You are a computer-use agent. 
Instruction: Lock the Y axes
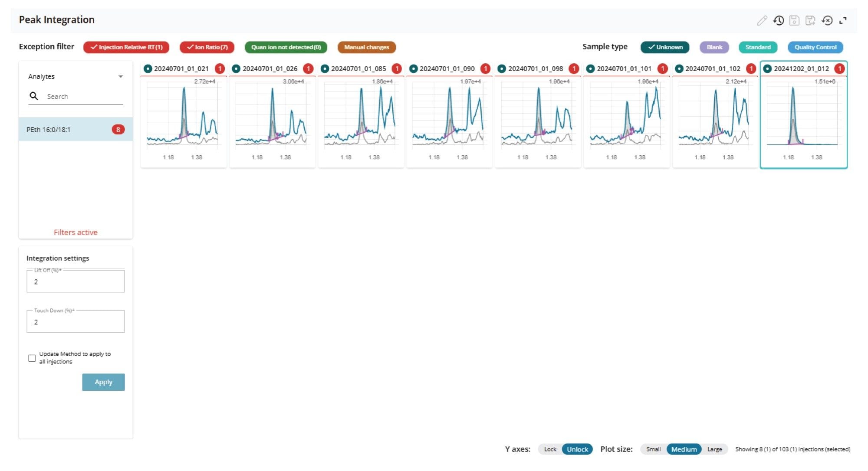coord(550,449)
